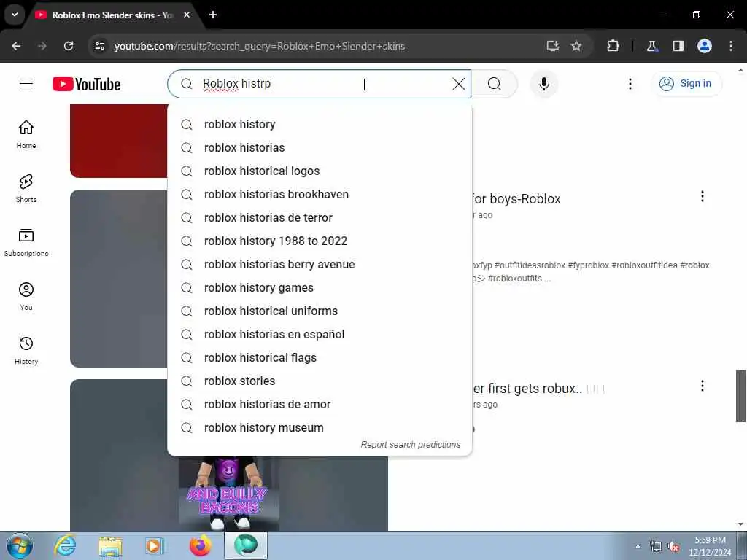
Task: Choose suggestion "roblox historical flags"
Action: point(320,357)
